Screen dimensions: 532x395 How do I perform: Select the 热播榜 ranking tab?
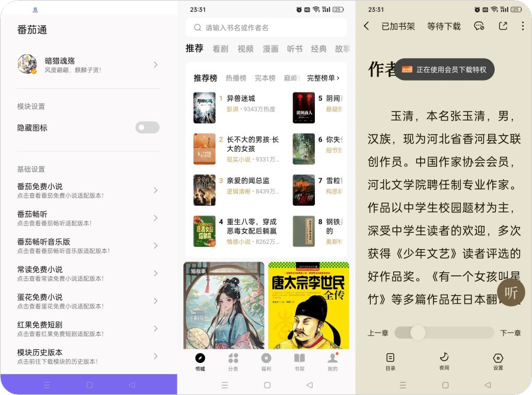click(x=236, y=78)
